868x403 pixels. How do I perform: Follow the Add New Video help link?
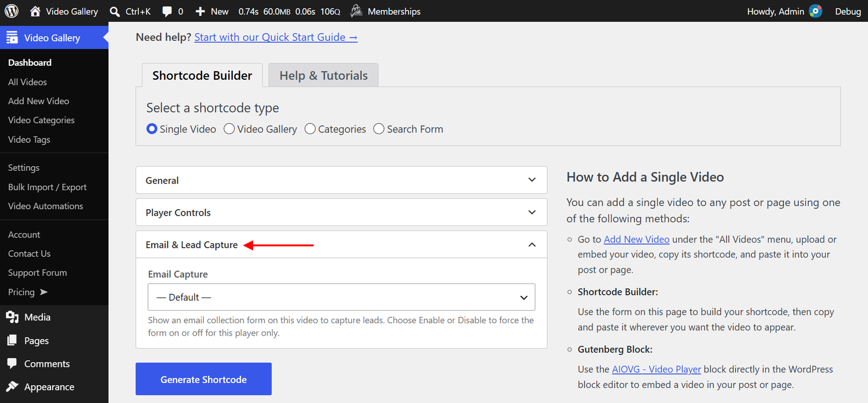coord(636,239)
